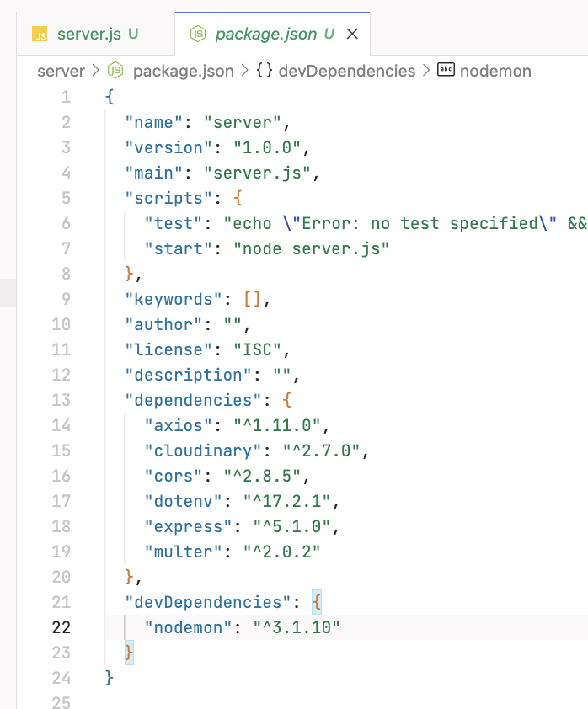Click the "nodemon" key on line 22
The height and width of the screenshot is (709, 588).
[188, 627]
